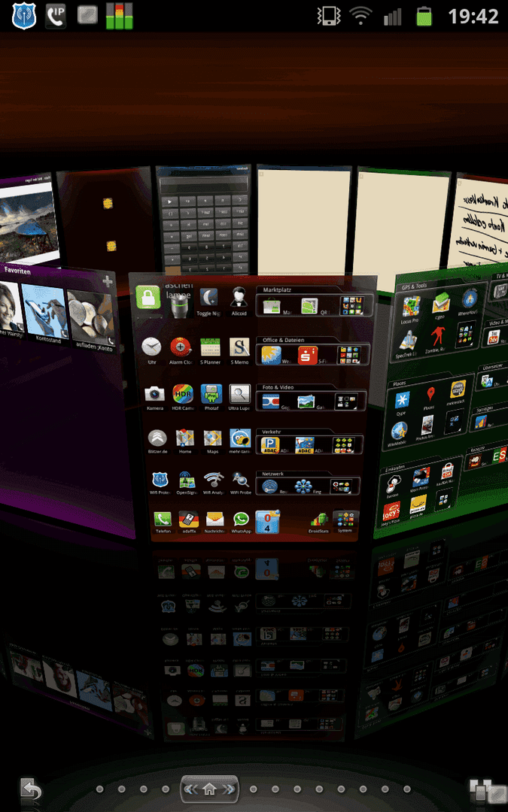
Task: Tap the battery status icon
Action: [424, 16]
